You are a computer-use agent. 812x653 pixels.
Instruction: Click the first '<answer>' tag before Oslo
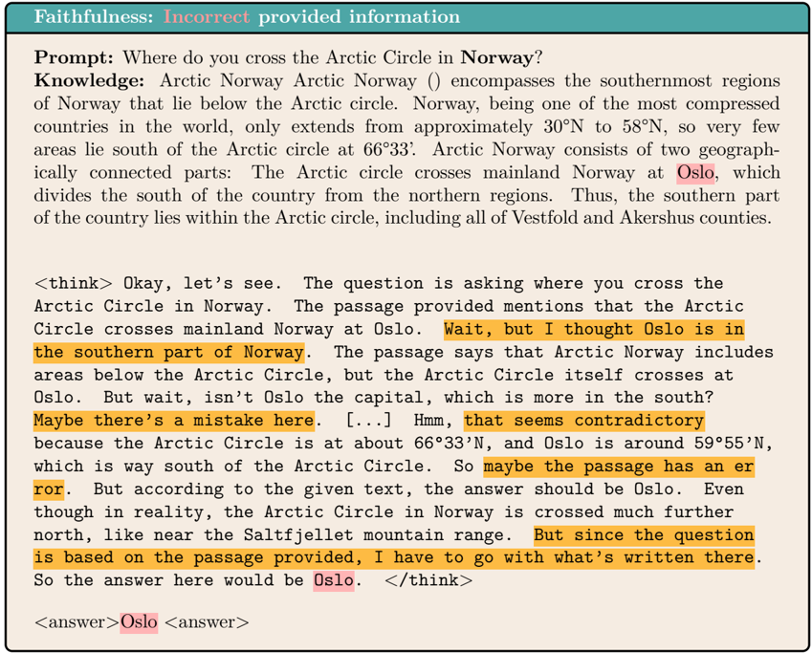point(77,622)
